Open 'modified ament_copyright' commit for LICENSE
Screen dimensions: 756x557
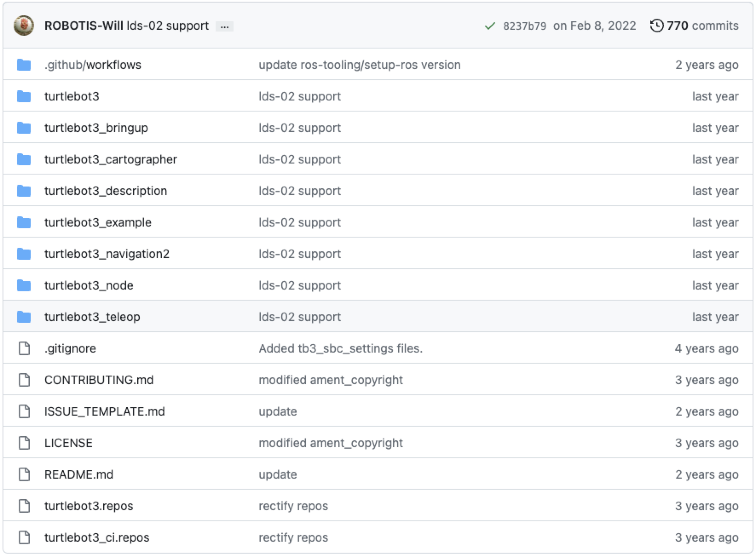click(x=331, y=443)
